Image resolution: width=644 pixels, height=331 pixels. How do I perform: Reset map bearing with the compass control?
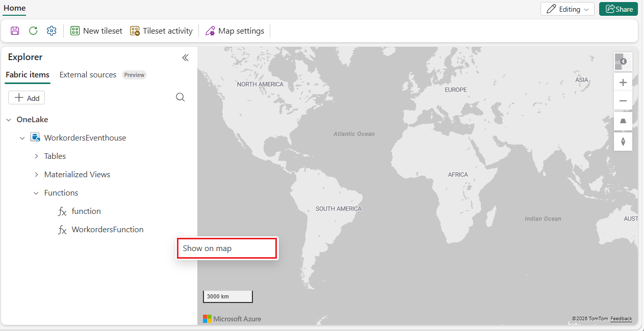point(623,142)
